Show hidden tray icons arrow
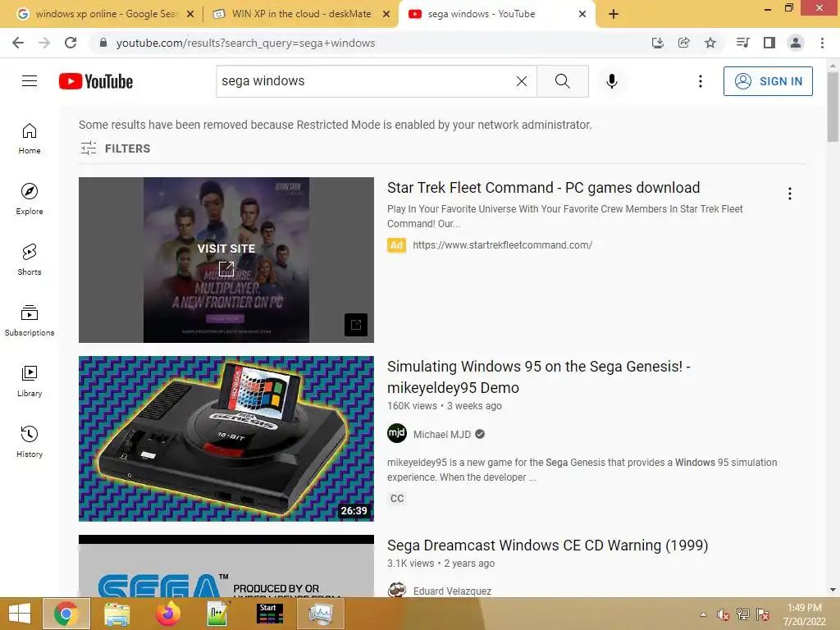 pos(703,614)
